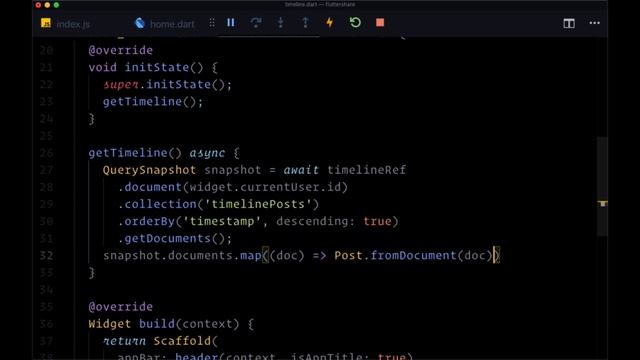Image resolution: width=640 pixels, height=360 pixels.
Task: Click 'Widget build(context)' declaration
Action: [164, 324]
